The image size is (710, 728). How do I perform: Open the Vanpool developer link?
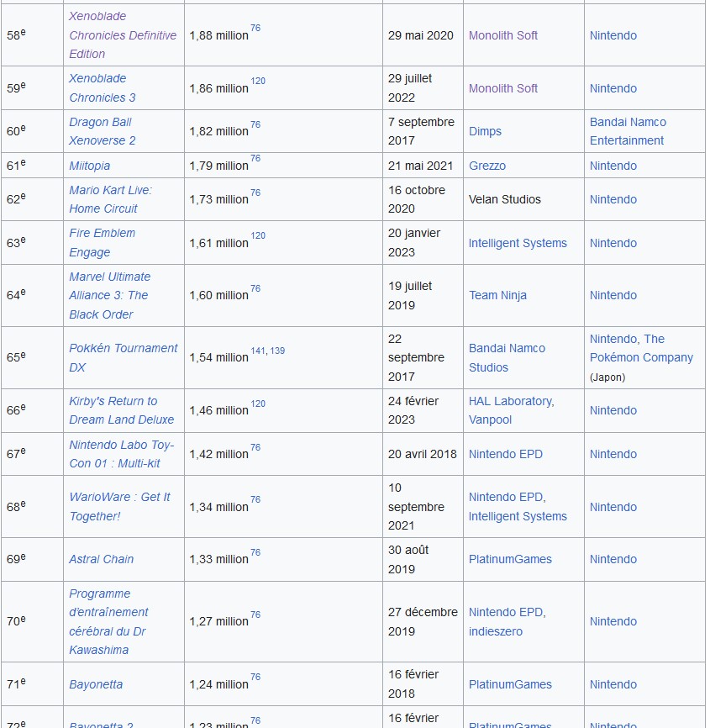click(x=490, y=419)
